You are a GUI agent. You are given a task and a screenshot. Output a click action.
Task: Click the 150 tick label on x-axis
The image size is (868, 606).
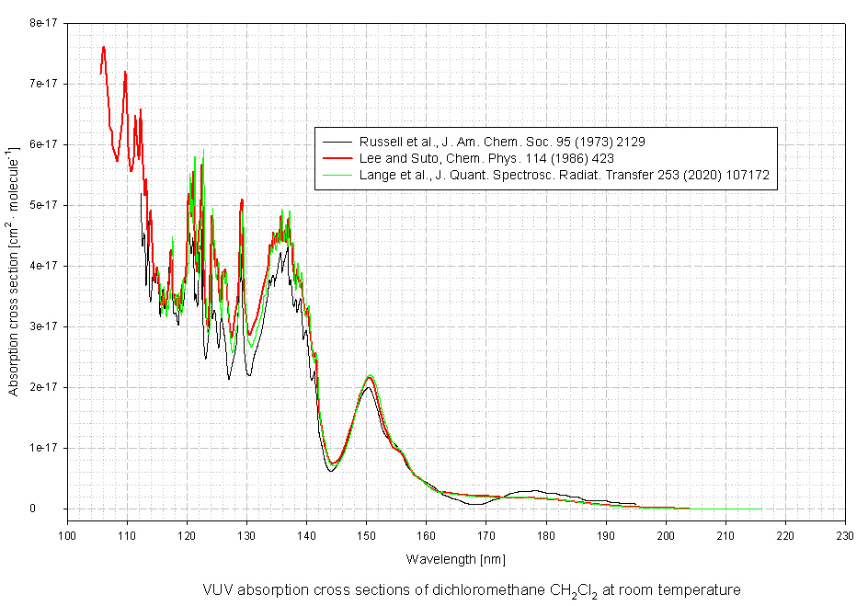click(367, 533)
